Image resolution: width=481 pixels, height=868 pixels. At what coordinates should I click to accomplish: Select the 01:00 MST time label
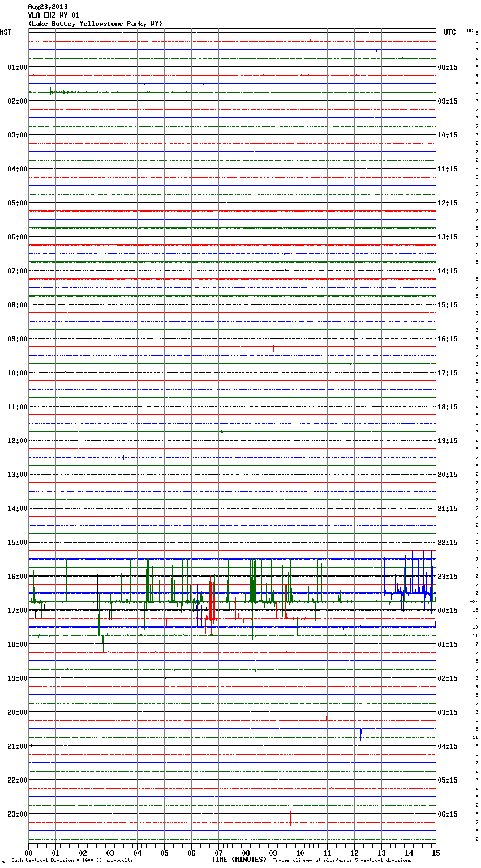pyautogui.click(x=18, y=67)
